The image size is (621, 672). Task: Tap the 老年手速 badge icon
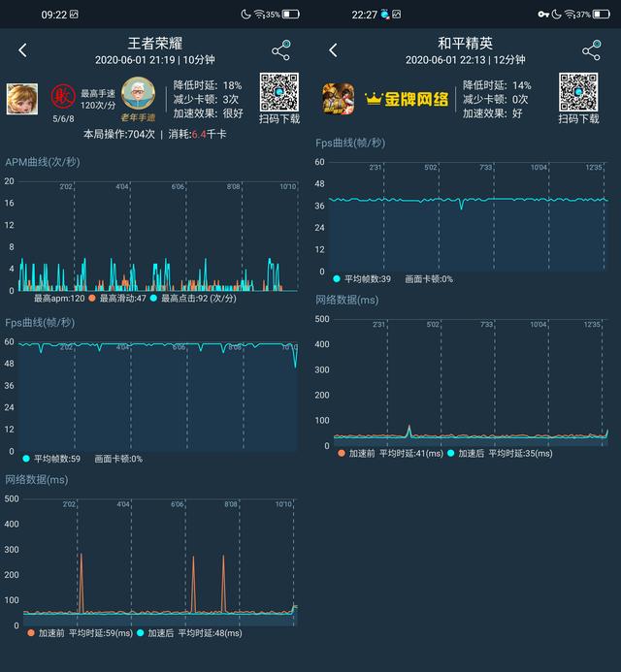click(x=138, y=93)
